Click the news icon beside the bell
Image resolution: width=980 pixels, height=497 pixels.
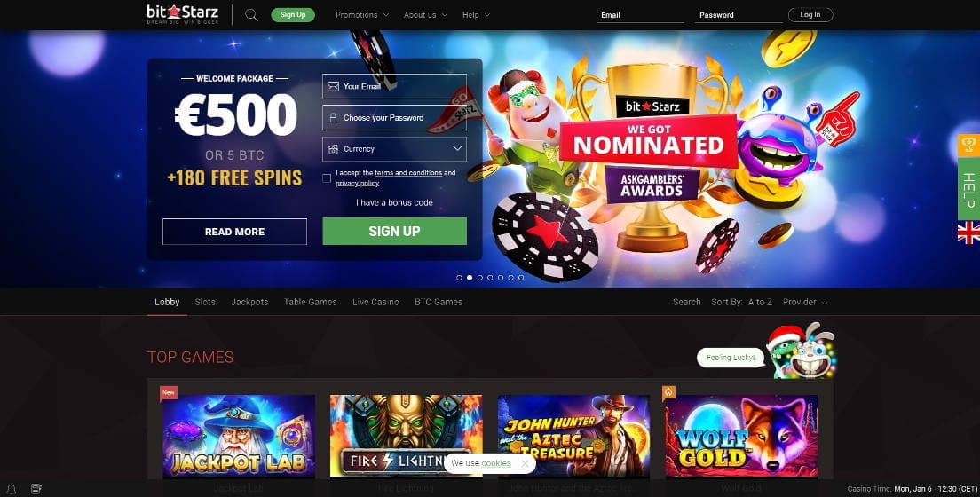point(36,489)
